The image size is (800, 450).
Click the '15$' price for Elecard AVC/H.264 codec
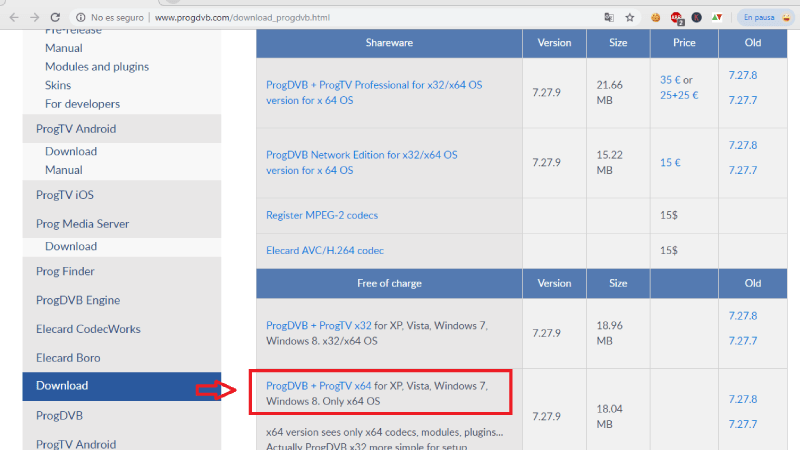point(669,251)
